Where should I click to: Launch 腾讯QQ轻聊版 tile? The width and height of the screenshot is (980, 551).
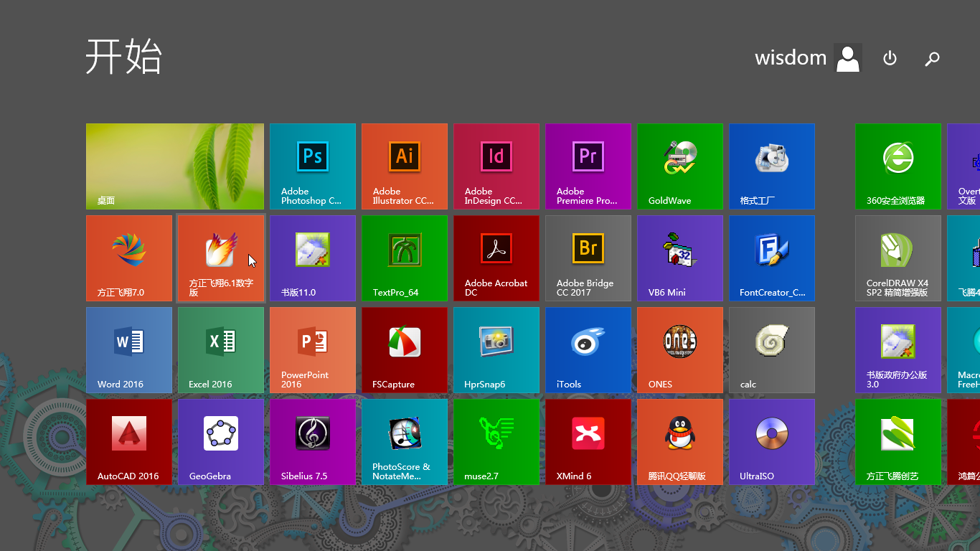[x=680, y=442]
